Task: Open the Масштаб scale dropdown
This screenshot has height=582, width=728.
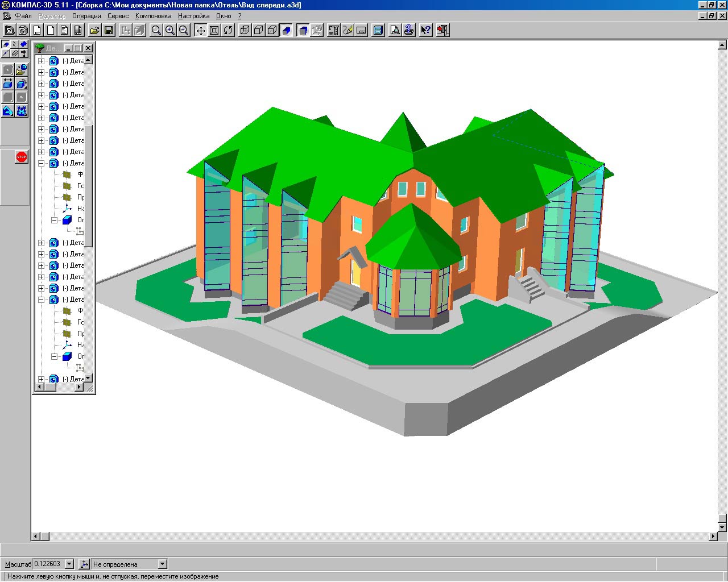Action: 69,564
